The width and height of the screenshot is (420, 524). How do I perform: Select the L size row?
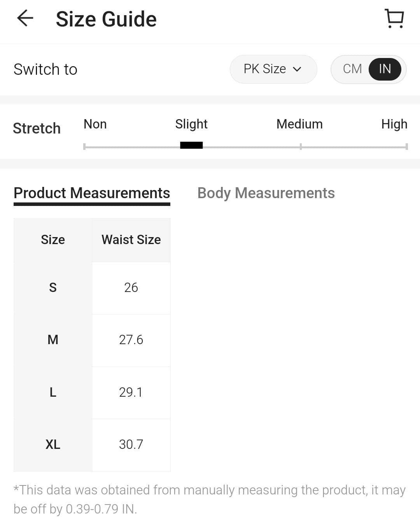pos(53,392)
